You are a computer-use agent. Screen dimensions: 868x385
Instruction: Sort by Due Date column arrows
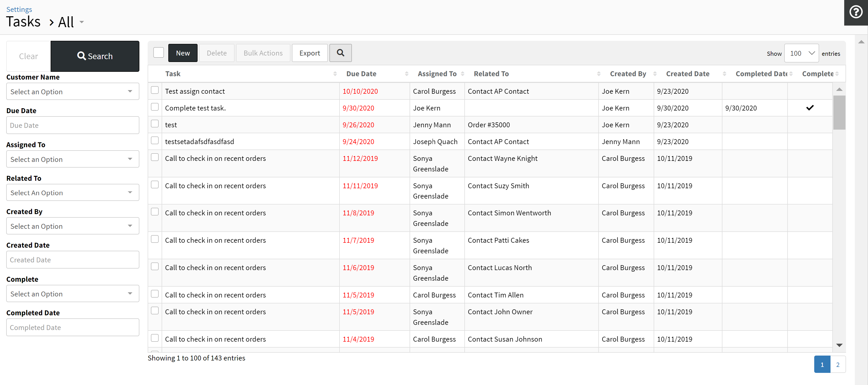(x=406, y=74)
